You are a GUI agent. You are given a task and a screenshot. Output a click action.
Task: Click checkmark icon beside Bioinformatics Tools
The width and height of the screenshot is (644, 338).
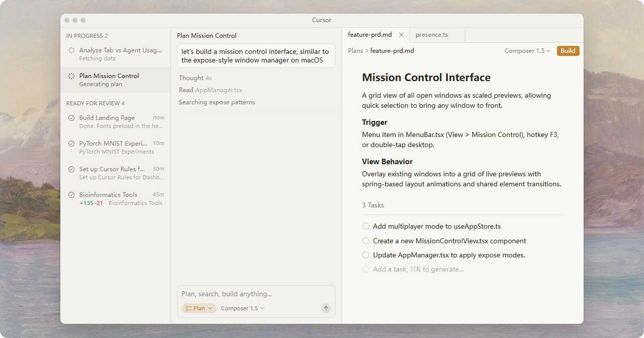click(x=71, y=195)
